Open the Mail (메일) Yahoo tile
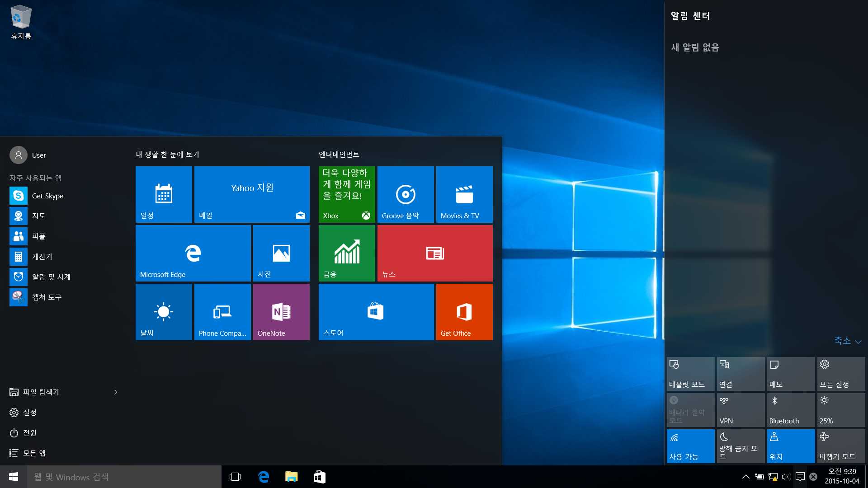Screen dimensions: 868x488 point(252,194)
